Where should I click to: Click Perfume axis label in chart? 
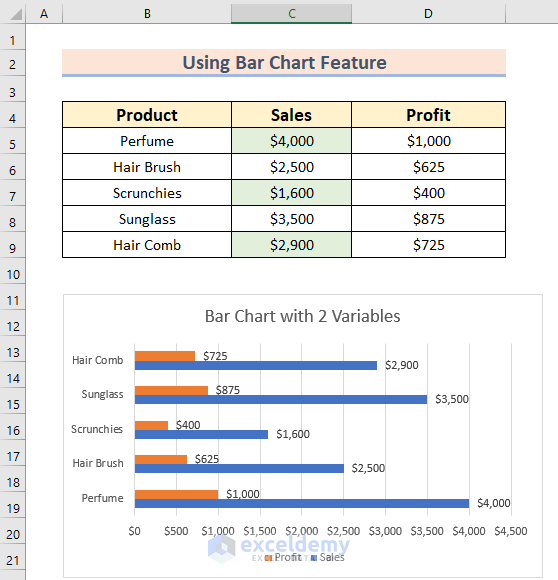(102, 498)
